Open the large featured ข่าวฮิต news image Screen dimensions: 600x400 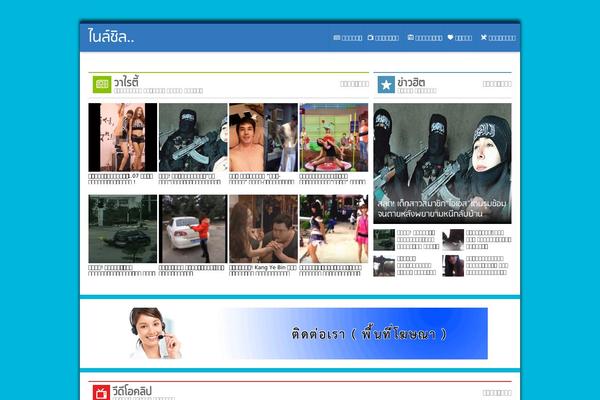[442, 163]
